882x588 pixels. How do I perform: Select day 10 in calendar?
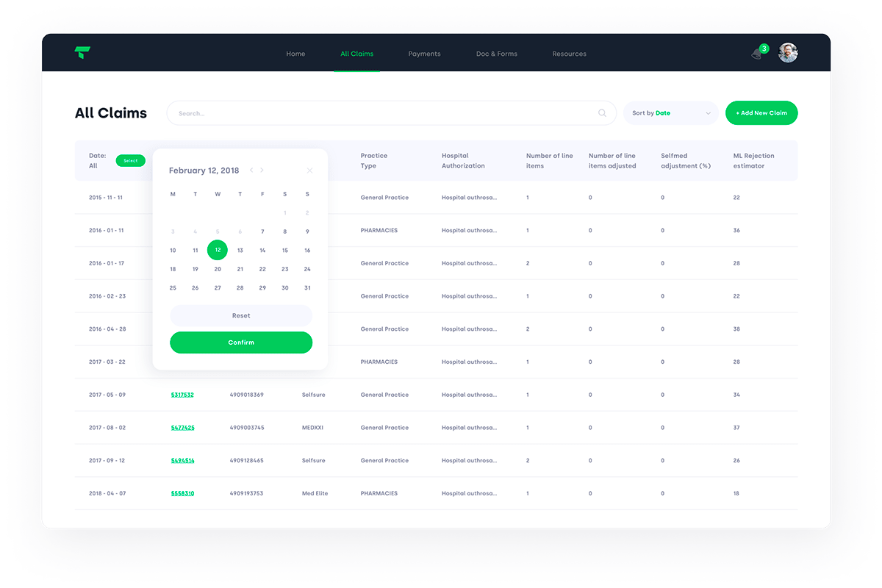point(173,251)
